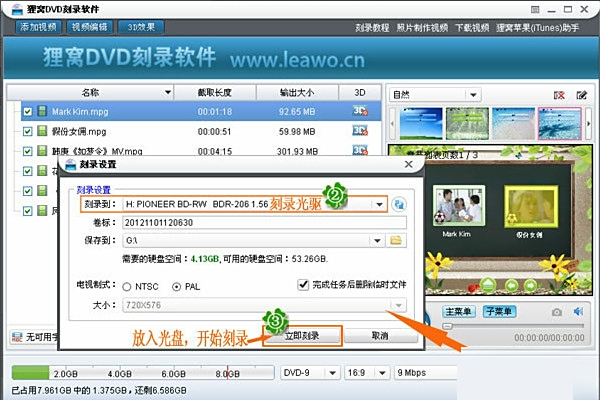The image size is (600, 400).
Task: Open the 名称 column dropdown arrow
Action: click(x=168, y=92)
